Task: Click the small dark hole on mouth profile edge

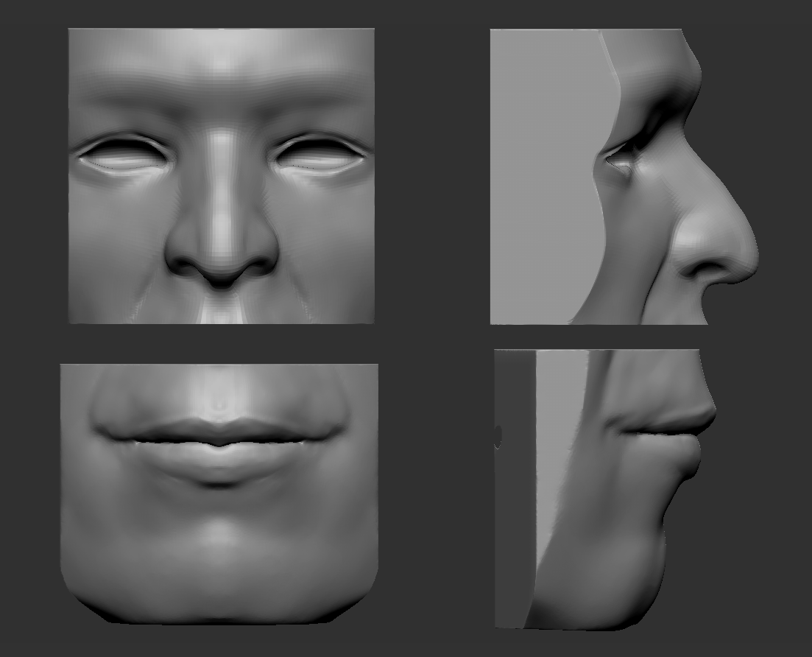Action: tap(498, 437)
